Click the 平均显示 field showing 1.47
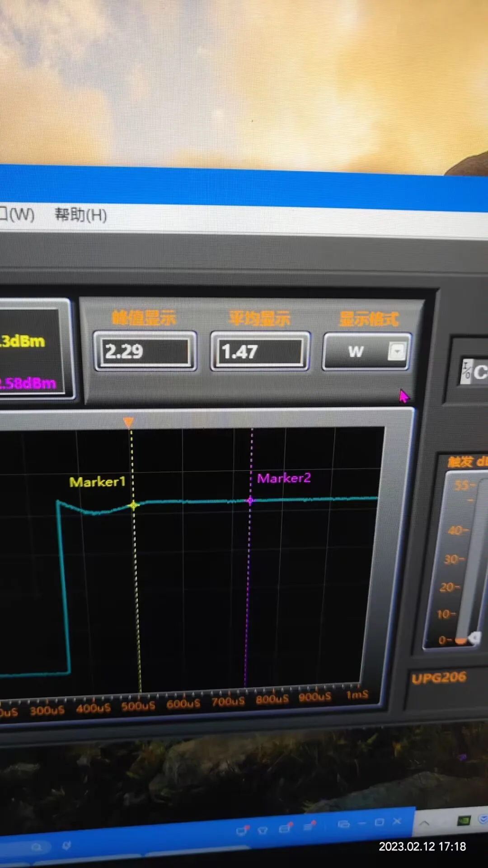Image resolution: width=488 pixels, height=868 pixels. pos(260,351)
